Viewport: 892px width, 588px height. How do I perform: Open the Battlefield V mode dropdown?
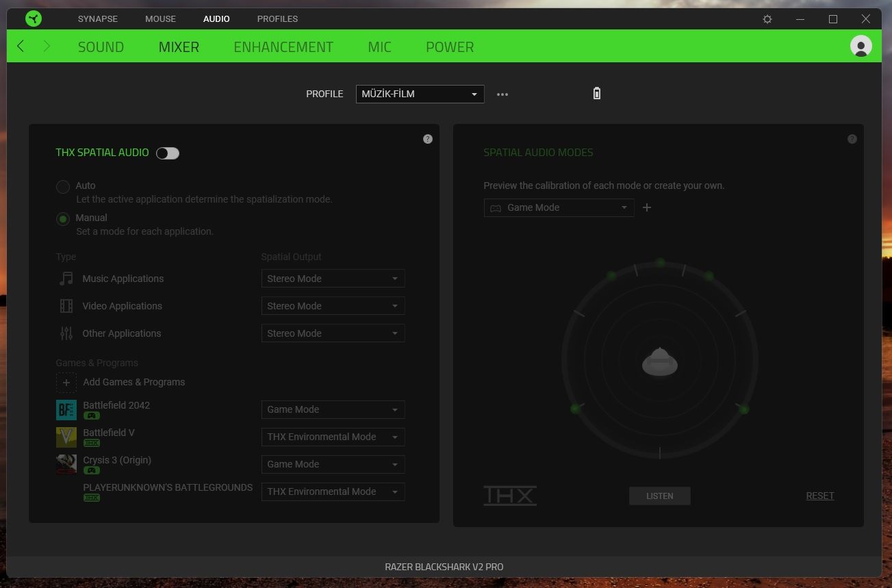click(x=333, y=437)
